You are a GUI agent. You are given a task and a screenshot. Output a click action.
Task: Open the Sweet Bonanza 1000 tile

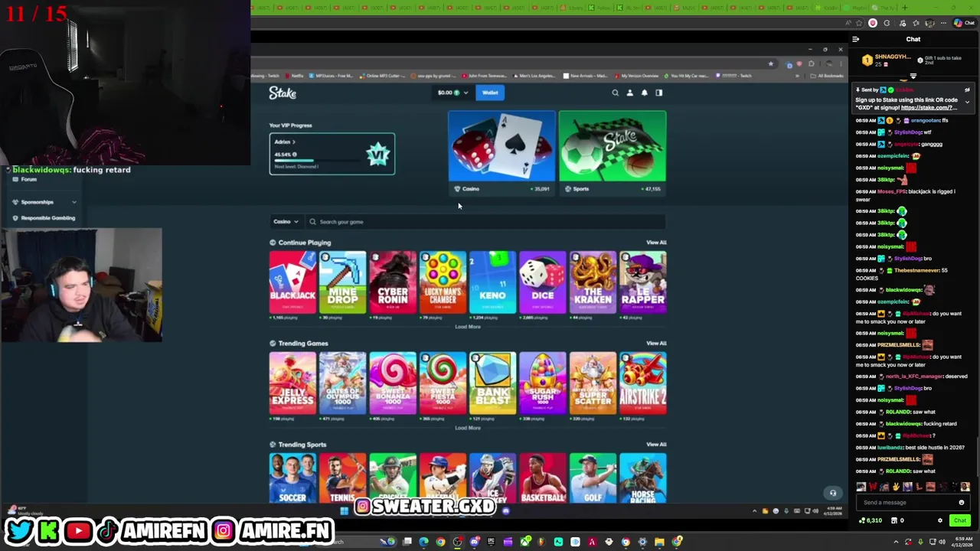393,383
